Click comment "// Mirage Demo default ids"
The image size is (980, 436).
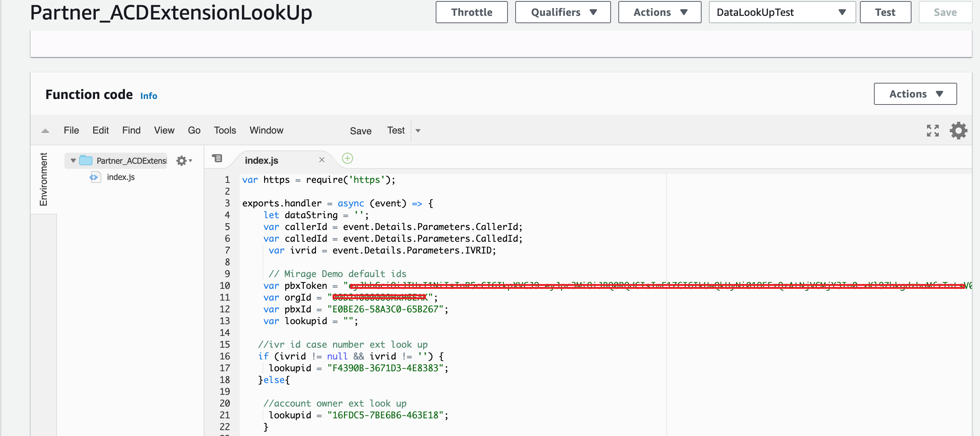click(x=337, y=274)
